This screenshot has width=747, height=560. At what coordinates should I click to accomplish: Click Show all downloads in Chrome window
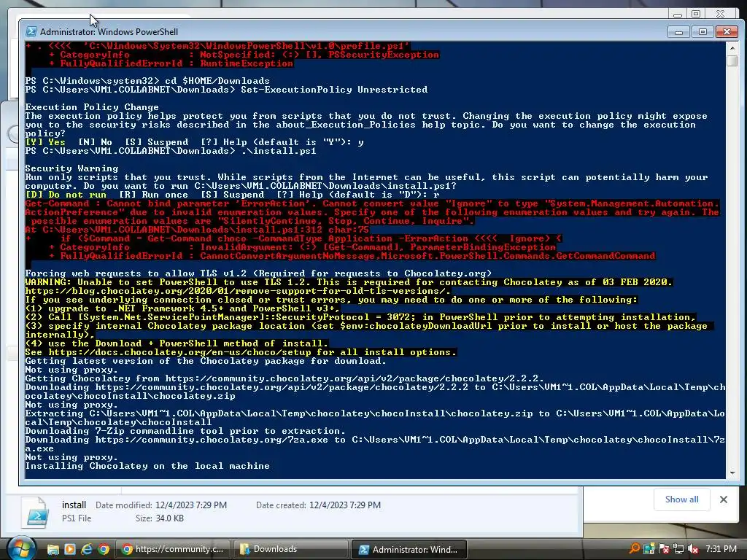682,499
